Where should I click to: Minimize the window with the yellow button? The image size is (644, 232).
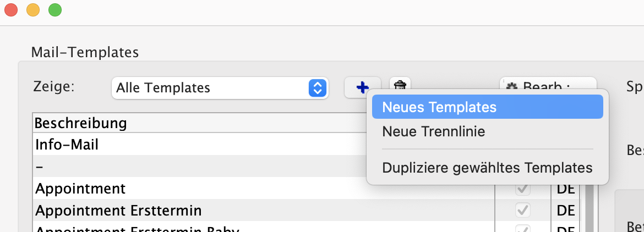(32, 10)
